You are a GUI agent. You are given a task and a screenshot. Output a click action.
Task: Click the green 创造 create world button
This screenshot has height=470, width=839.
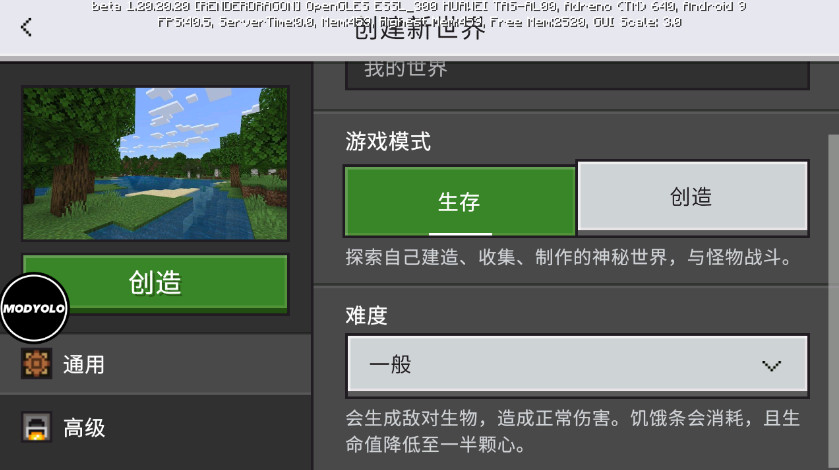point(155,283)
